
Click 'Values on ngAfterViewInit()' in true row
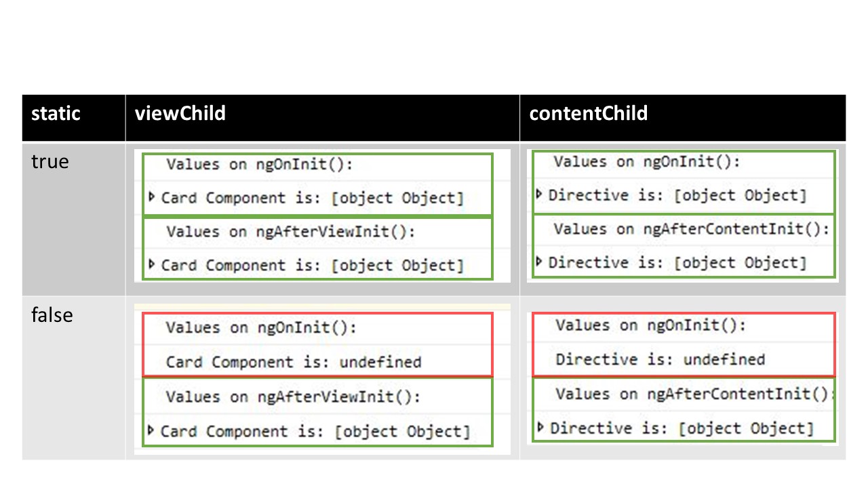[x=290, y=232]
